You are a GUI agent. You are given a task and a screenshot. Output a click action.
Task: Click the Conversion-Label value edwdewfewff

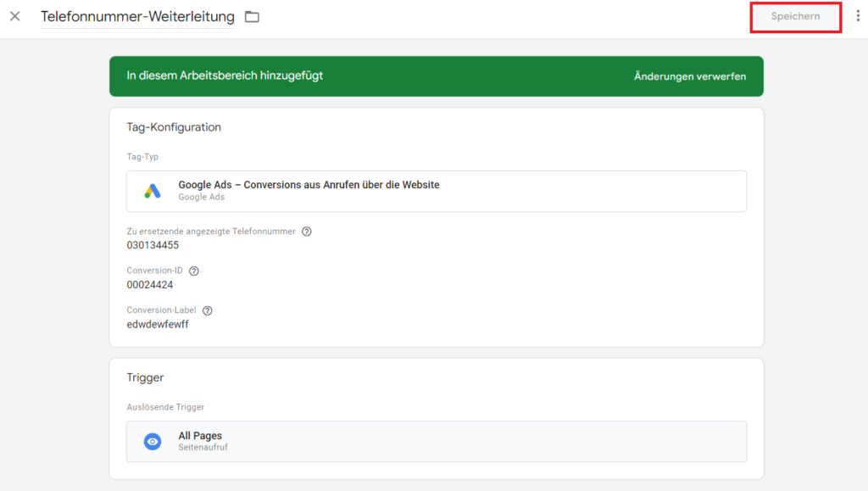[x=158, y=325]
